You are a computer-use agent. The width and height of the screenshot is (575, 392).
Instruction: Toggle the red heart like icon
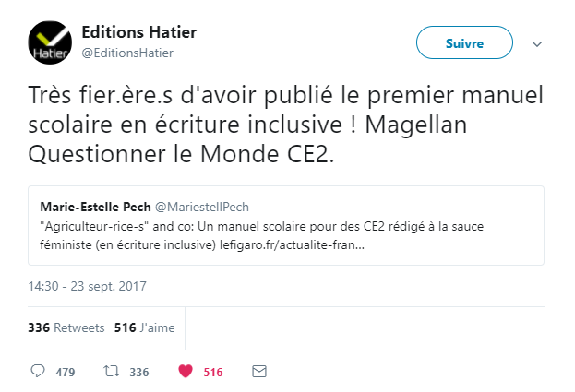[x=185, y=371]
